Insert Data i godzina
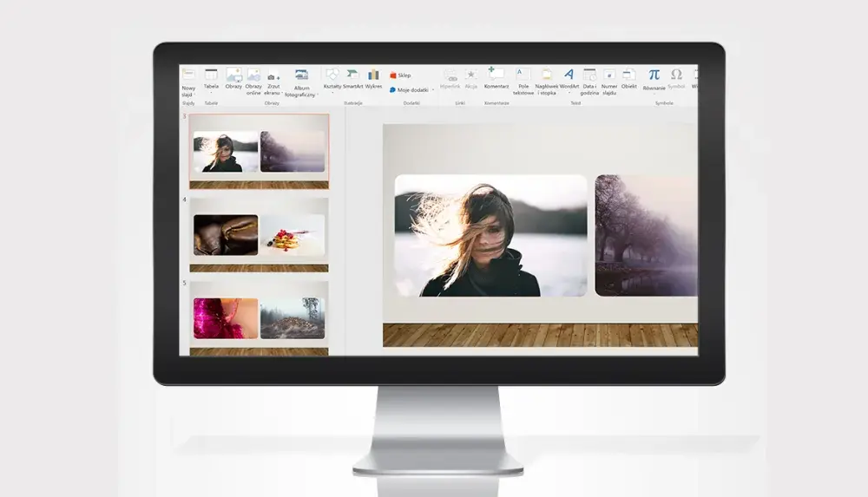The image size is (868, 497). click(589, 82)
